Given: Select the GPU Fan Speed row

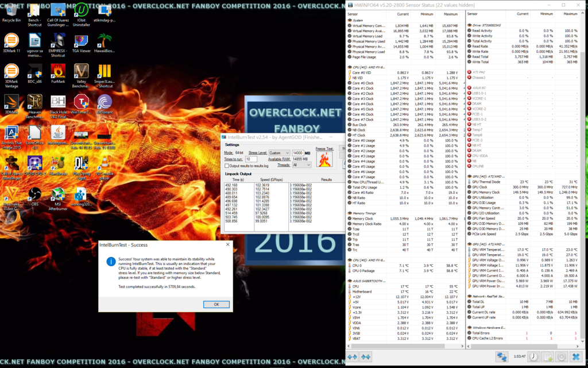Looking at the screenshot, I should [523, 218].
